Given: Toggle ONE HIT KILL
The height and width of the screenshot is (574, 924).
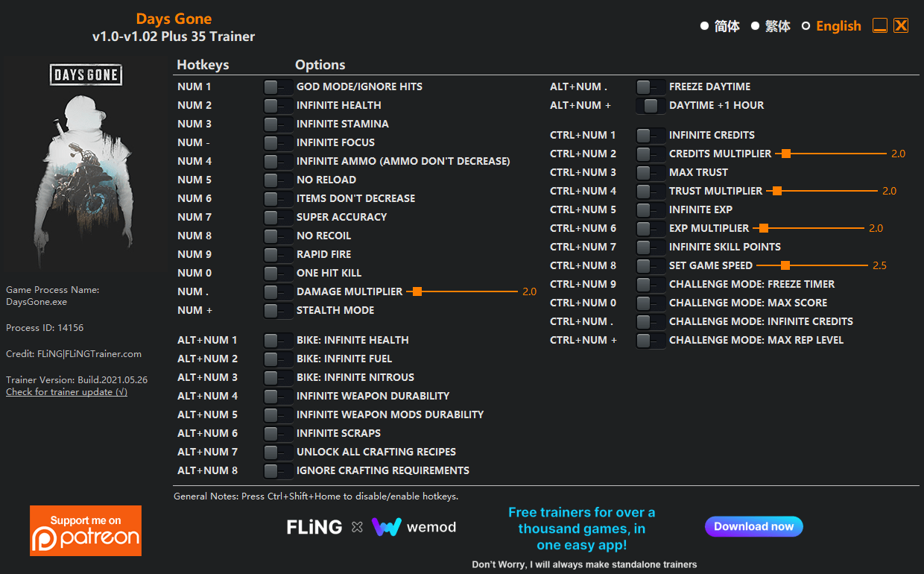Looking at the screenshot, I should click(278, 272).
